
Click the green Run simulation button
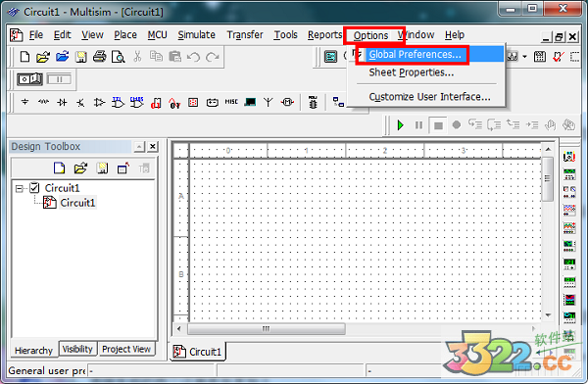(401, 124)
